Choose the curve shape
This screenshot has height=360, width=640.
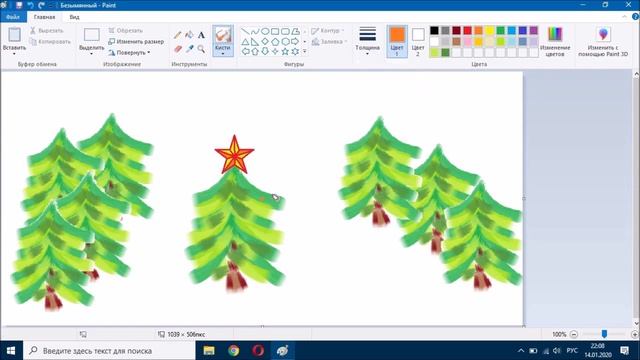point(255,31)
